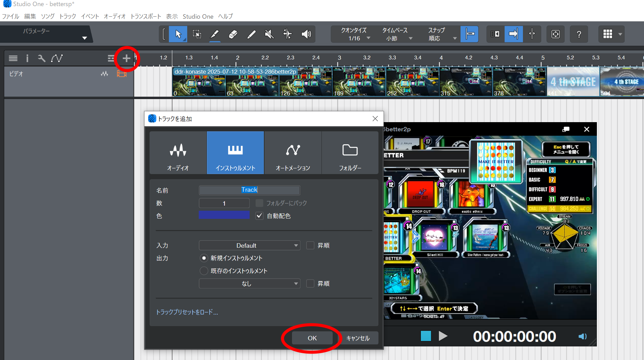Select the インストゥルメント track type tab
Viewport: 644px width, 360px height.
click(235, 153)
